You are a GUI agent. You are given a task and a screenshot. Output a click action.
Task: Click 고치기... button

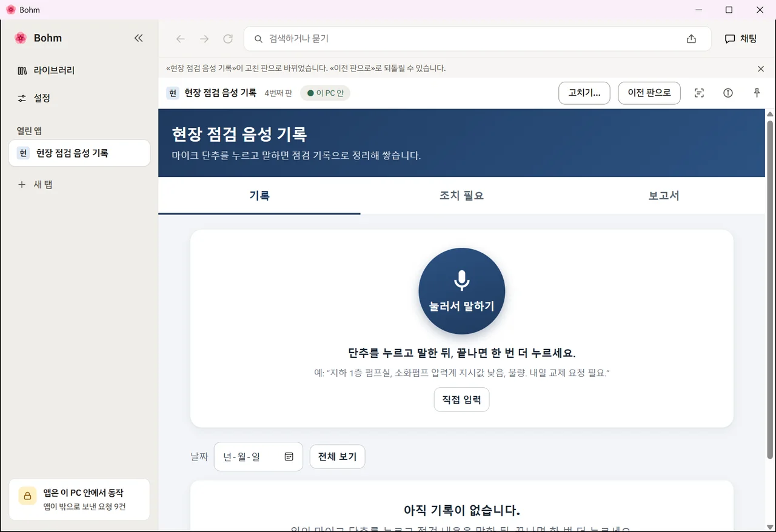[x=584, y=93]
